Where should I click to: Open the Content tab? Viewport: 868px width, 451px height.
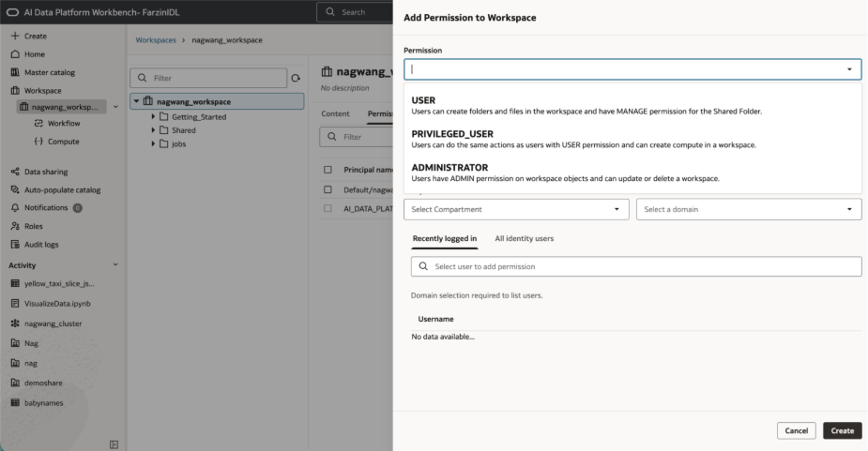coord(335,113)
